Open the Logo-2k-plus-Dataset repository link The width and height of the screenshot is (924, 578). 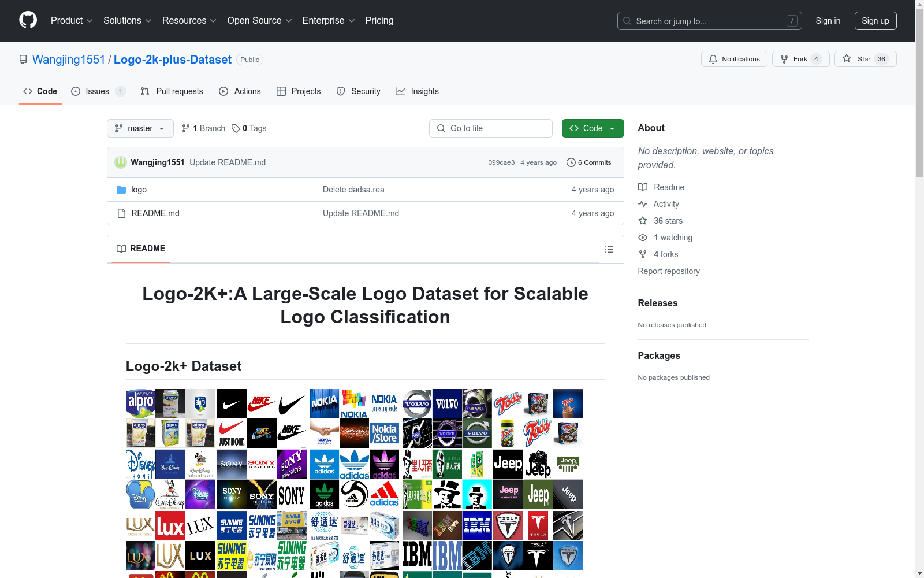pos(173,60)
